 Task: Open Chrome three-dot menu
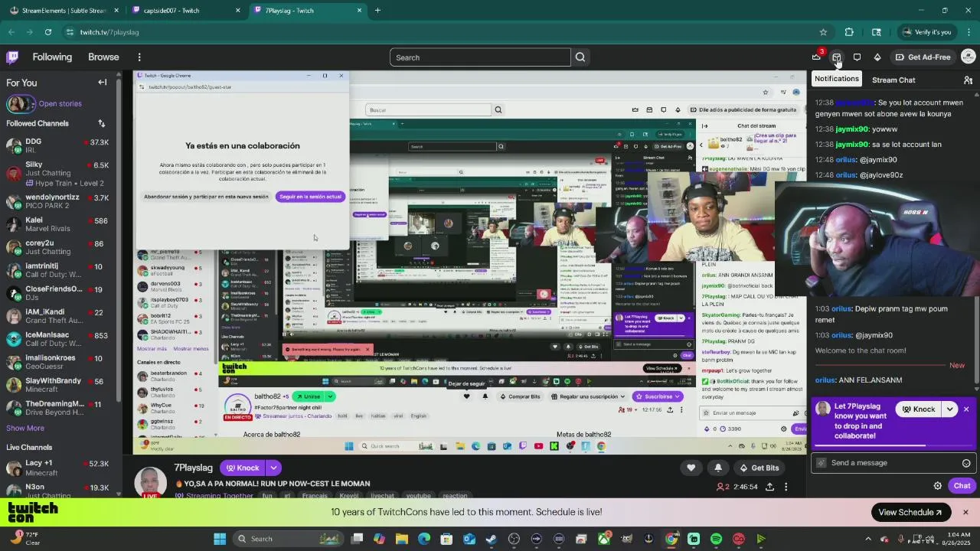point(969,32)
